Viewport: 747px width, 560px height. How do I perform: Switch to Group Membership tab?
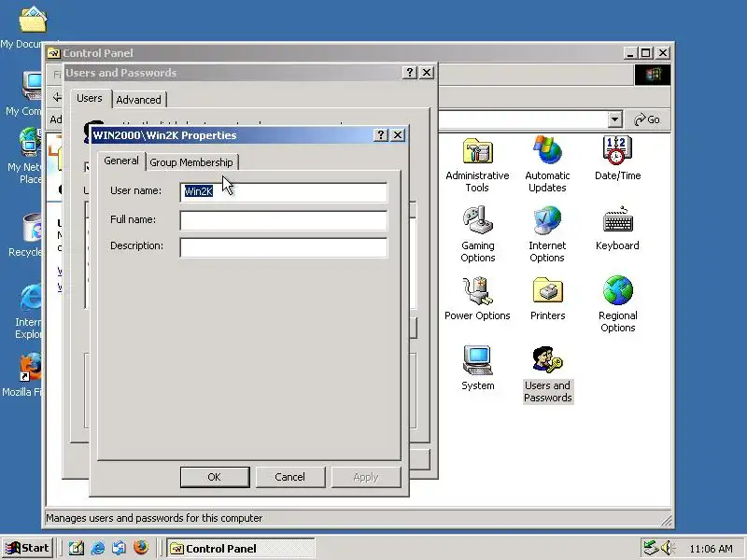pos(191,162)
